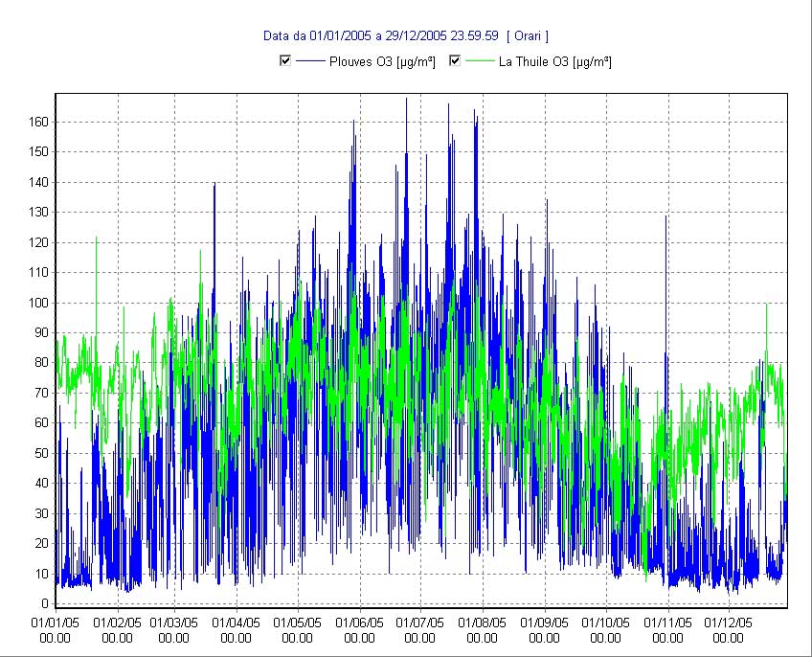Image resolution: width=812 pixels, height=657 pixels.
Task: Click the y-axis value 50
Action: [41, 453]
